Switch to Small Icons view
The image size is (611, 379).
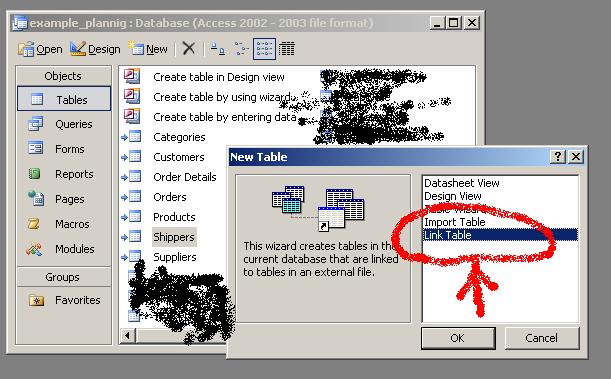tap(241, 49)
